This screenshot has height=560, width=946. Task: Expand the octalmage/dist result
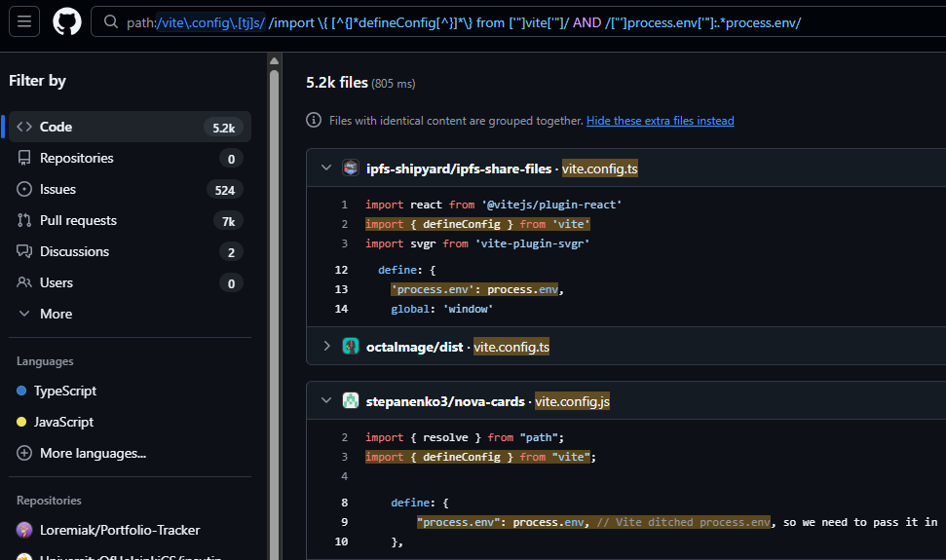pos(326,347)
